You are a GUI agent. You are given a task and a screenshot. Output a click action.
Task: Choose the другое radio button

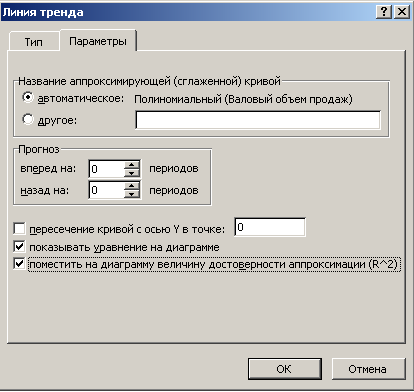(28, 119)
